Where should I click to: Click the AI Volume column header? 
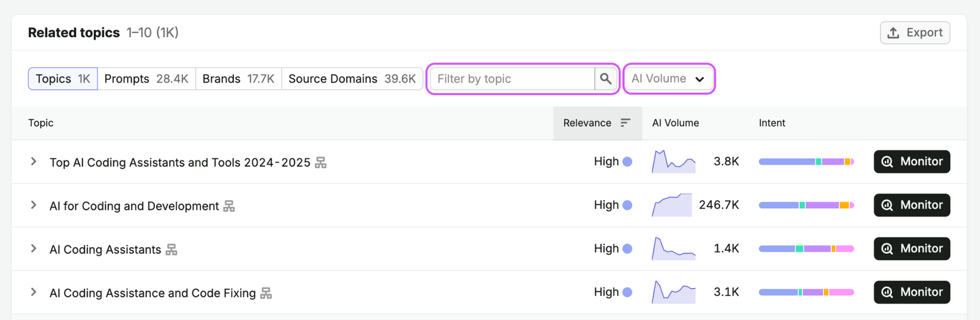tap(676, 123)
